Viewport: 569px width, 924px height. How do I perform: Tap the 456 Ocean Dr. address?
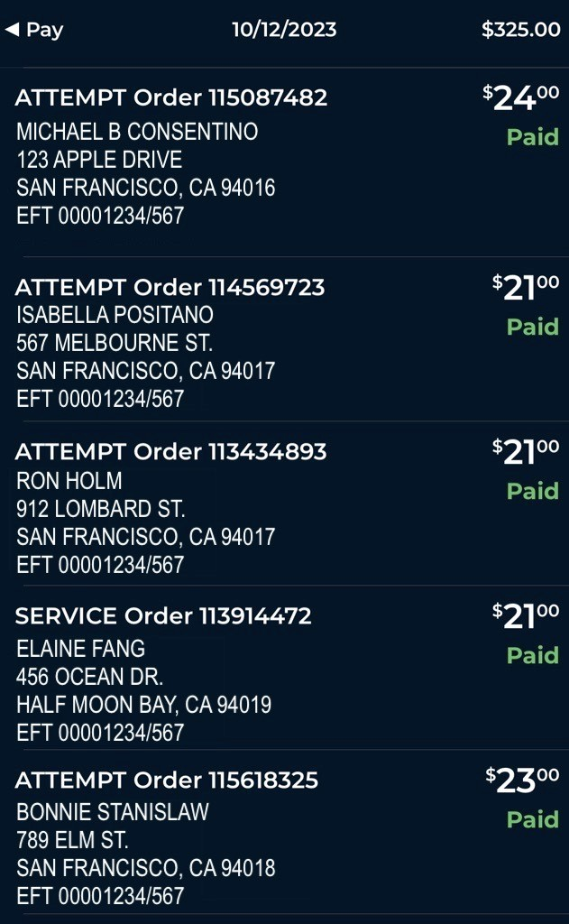(x=89, y=677)
